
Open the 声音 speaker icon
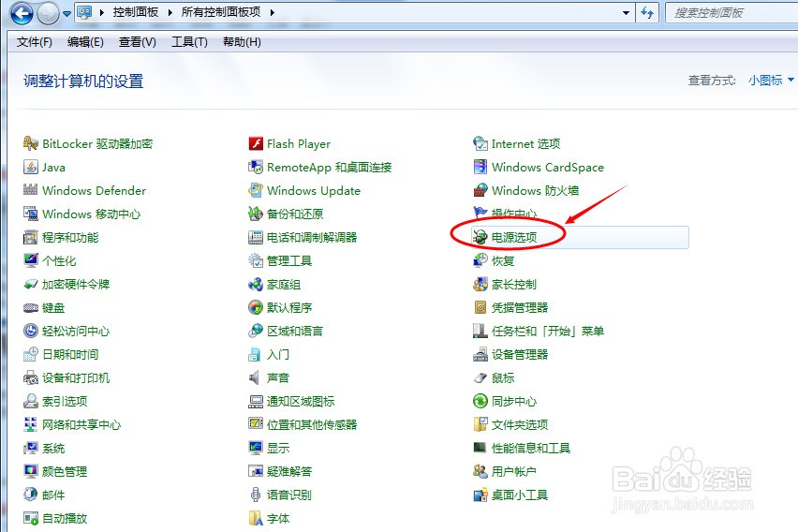tap(256, 377)
